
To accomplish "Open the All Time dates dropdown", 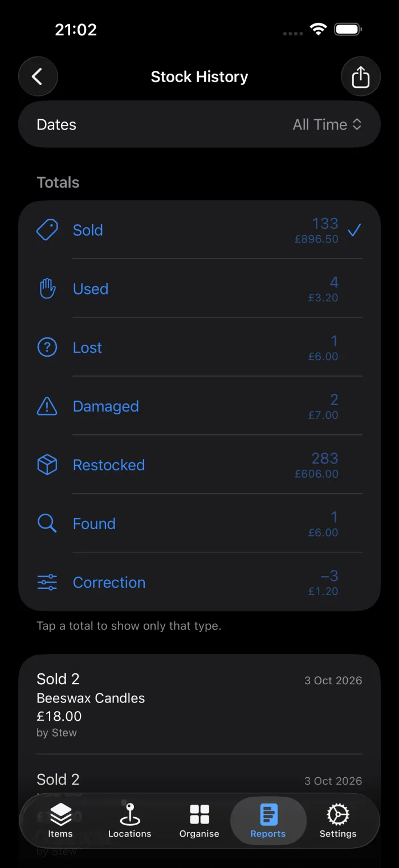I will tap(327, 124).
